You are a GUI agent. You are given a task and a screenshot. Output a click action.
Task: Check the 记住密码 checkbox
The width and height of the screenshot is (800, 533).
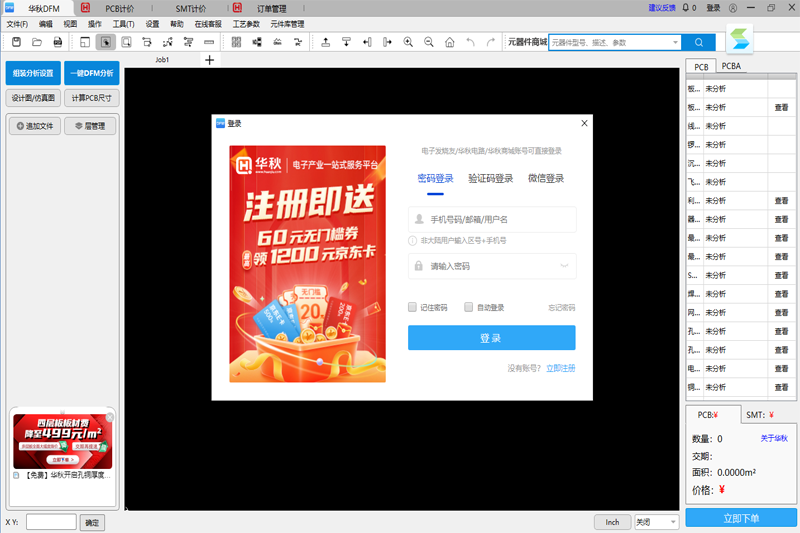pos(412,307)
